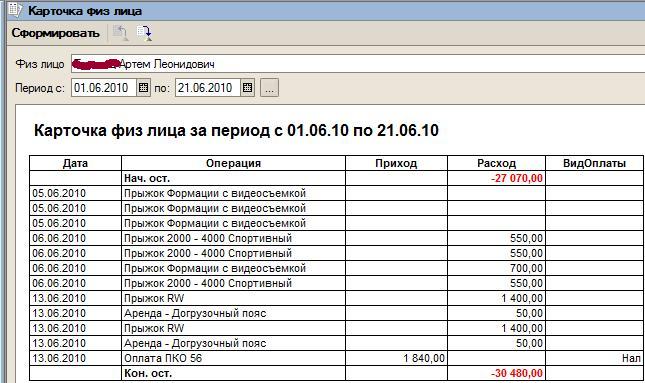
Task: Open calendar for start date 01.06.2010
Action: tap(143, 88)
